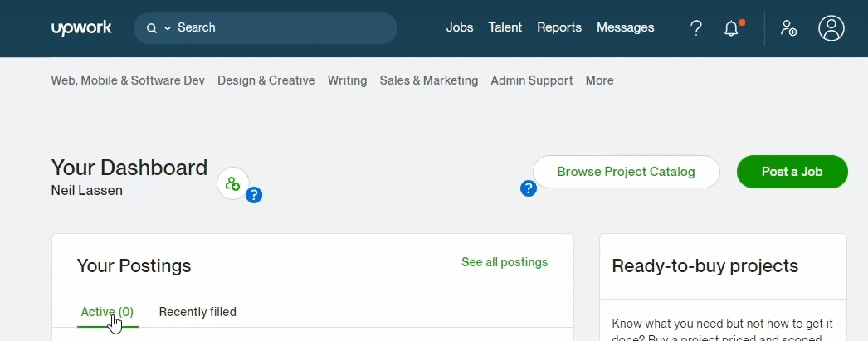Click the invite user icon in header
Viewport: 868px width, 341px height.
(788, 27)
